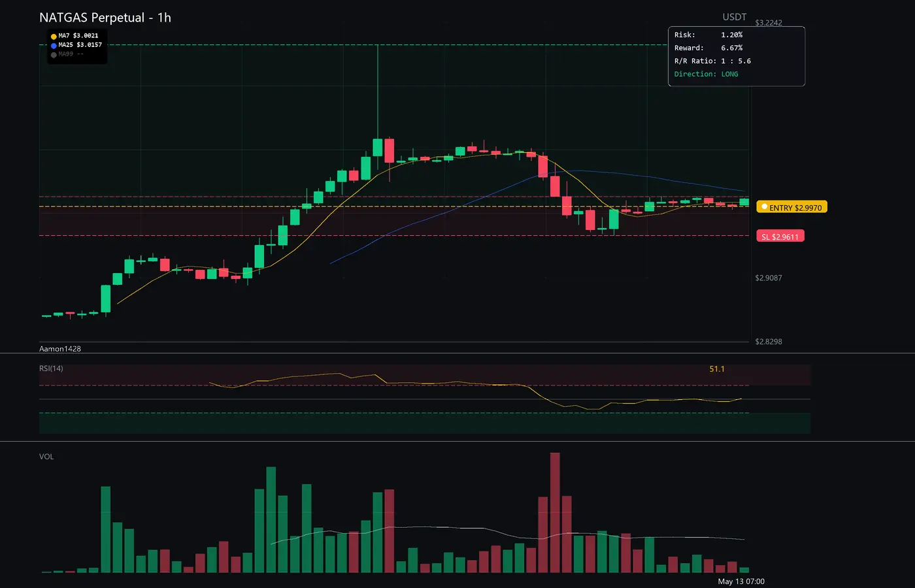Select the dimmed MA99 legend entry
Image resolution: width=915 pixels, height=588 pixels.
[67, 54]
